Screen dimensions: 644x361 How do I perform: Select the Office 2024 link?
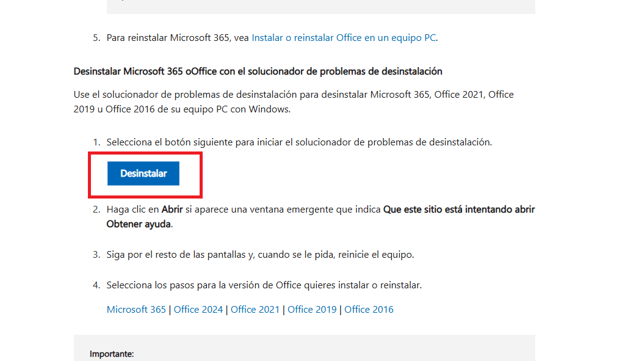(x=199, y=310)
